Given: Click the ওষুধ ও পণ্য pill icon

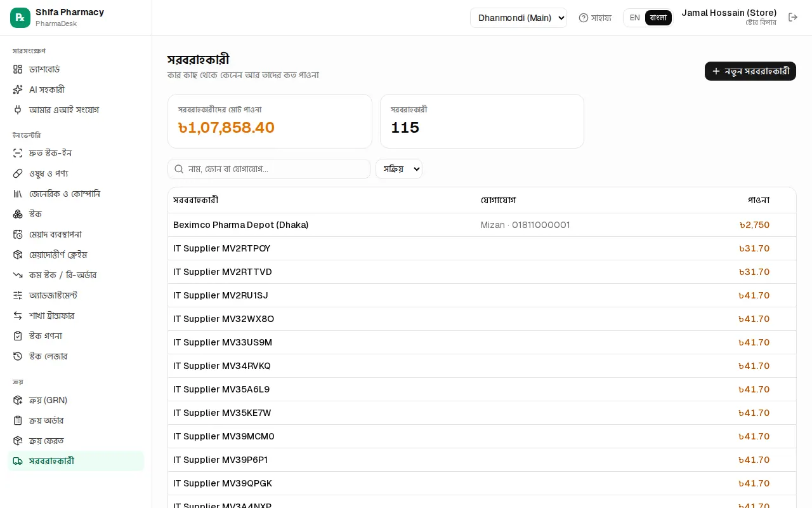Looking at the screenshot, I should tap(18, 173).
